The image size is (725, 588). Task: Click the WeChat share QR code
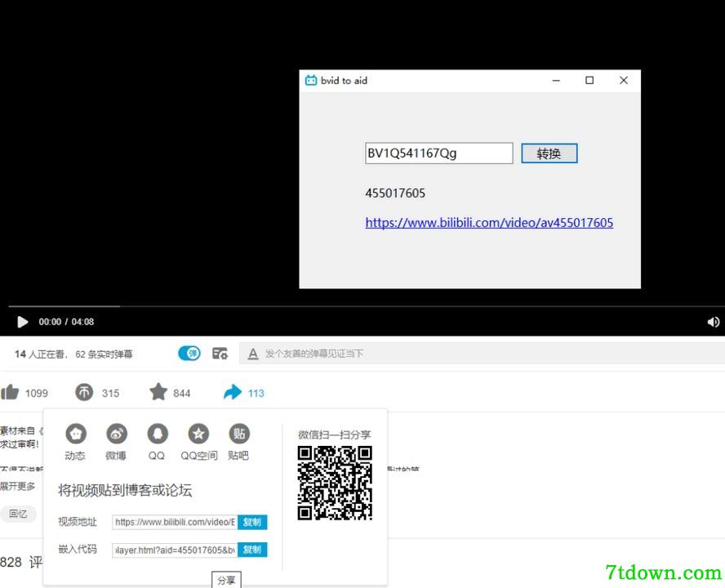pos(335,483)
